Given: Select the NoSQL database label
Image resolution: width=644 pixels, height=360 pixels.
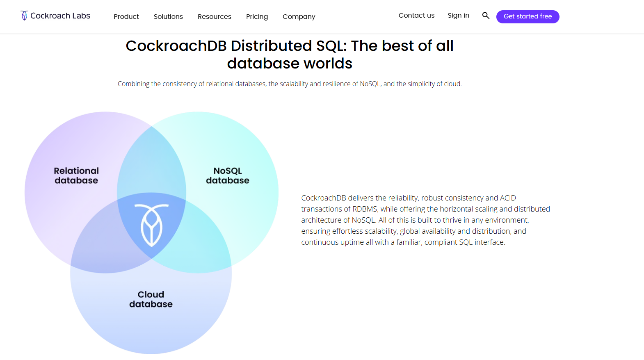Looking at the screenshot, I should 228,175.
